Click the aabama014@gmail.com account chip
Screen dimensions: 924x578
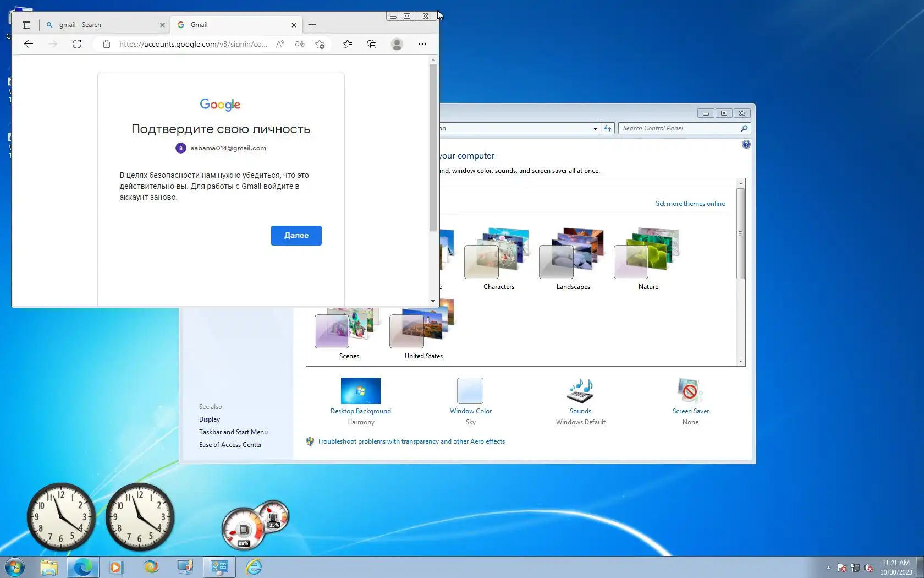221,148
